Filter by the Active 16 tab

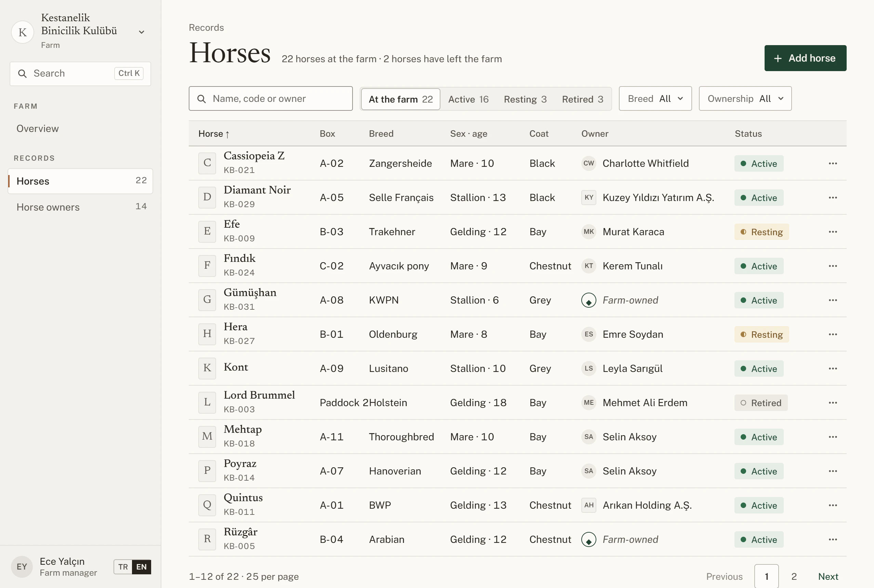pyautogui.click(x=468, y=99)
